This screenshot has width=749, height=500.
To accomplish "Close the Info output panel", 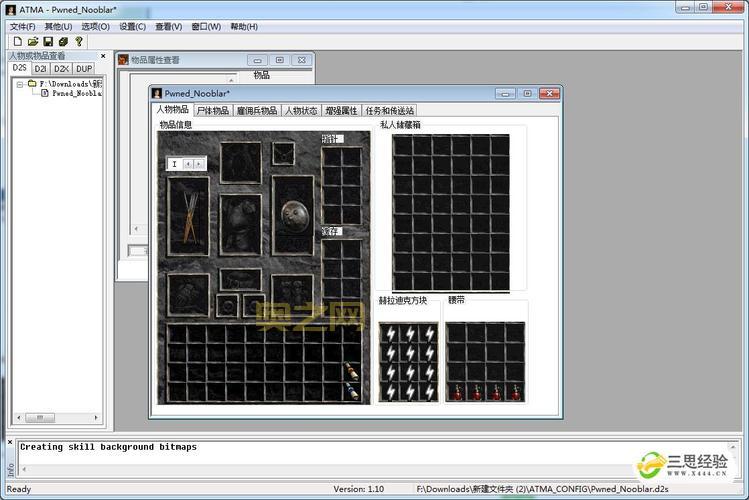I will point(10,442).
